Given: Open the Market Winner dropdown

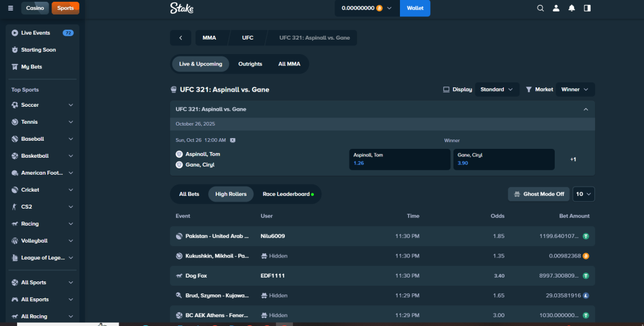Looking at the screenshot, I should [575, 89].
